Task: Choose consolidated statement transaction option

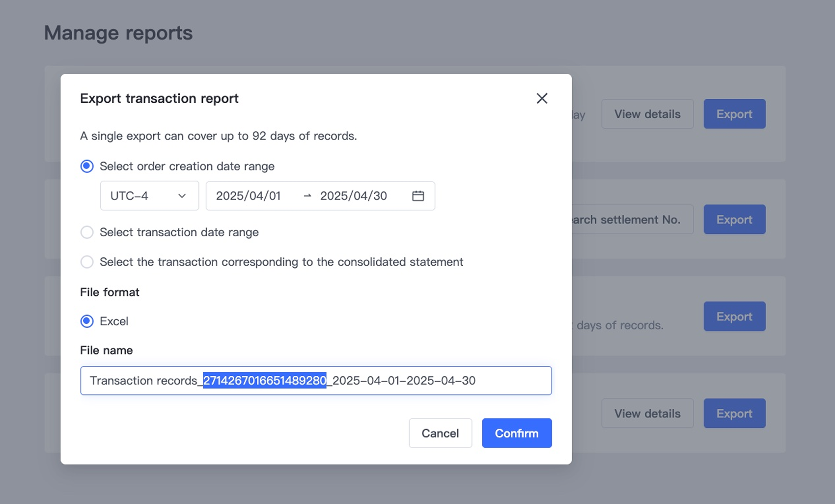Action: [87, 262]
